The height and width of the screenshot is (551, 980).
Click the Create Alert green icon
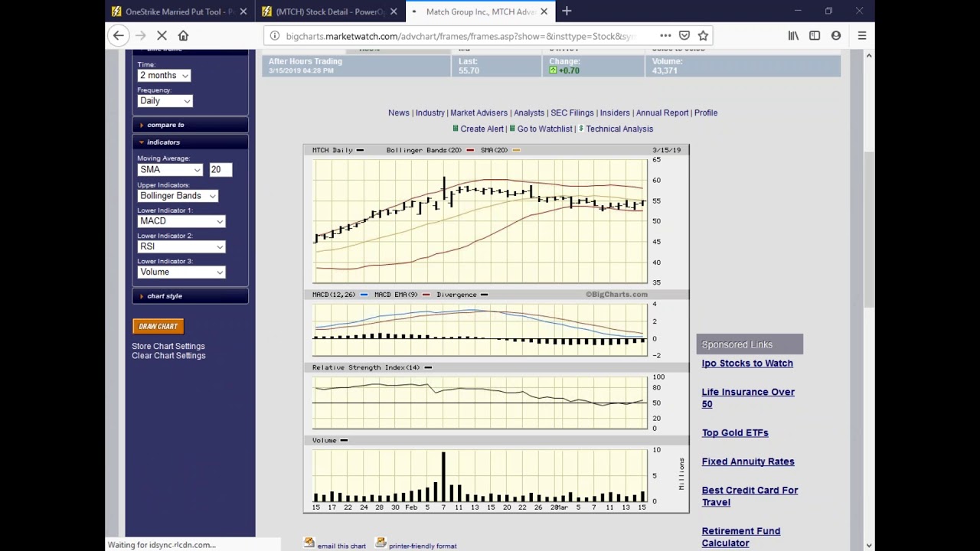pyautogui.click(x=456, y=129)
